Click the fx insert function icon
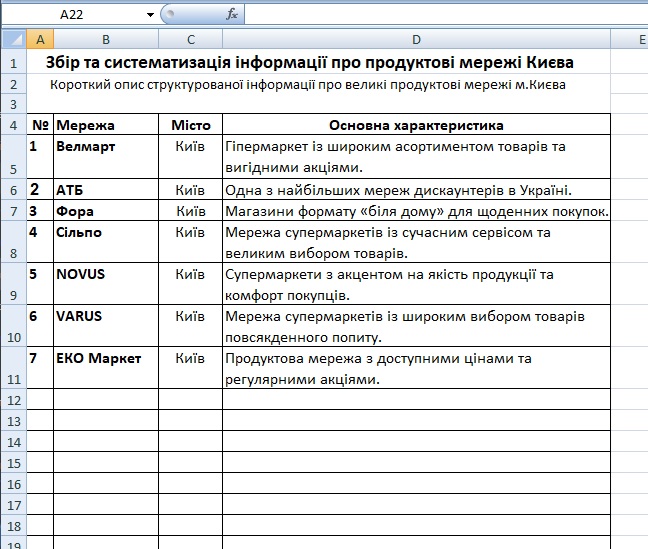This screenshot has height=549, width=648. 231,14
